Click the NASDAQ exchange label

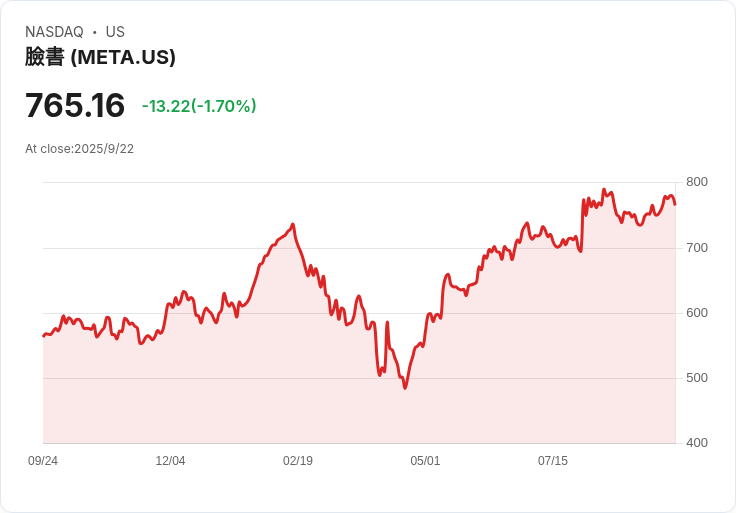54,32
